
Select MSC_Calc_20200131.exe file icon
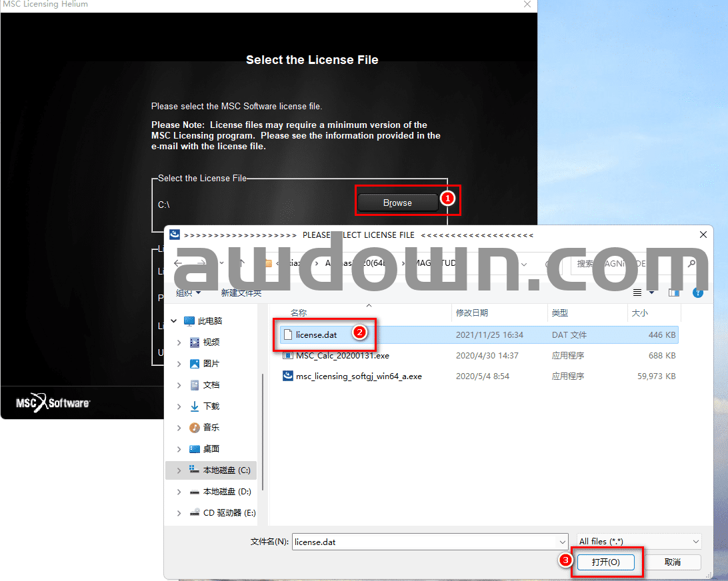pos(288,356)
